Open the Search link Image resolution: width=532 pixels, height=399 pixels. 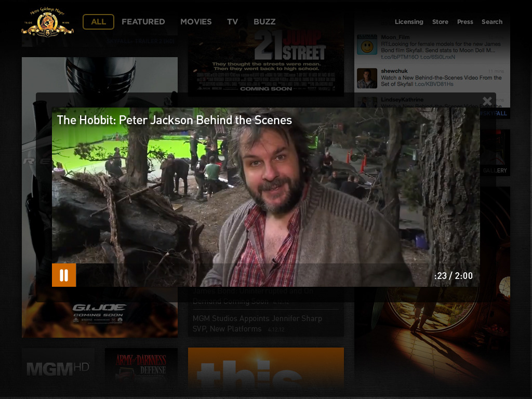click(492, 22)
